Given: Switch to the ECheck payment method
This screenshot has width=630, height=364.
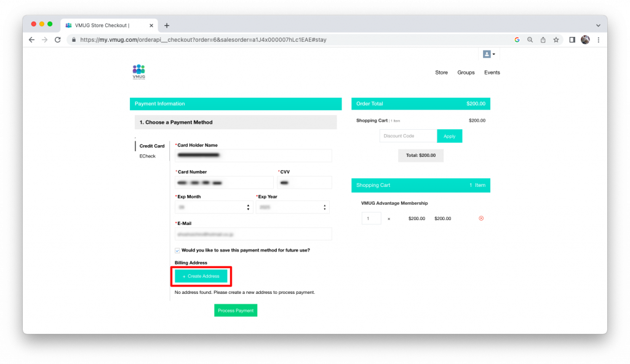Looking at the screenshot, I should (x=148, y=156).
